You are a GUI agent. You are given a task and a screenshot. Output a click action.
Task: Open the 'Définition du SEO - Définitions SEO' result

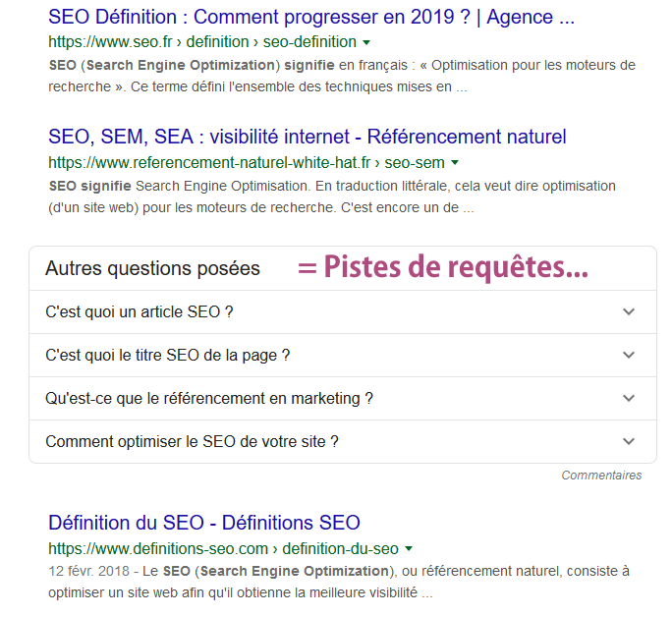(x=204, y=523)
